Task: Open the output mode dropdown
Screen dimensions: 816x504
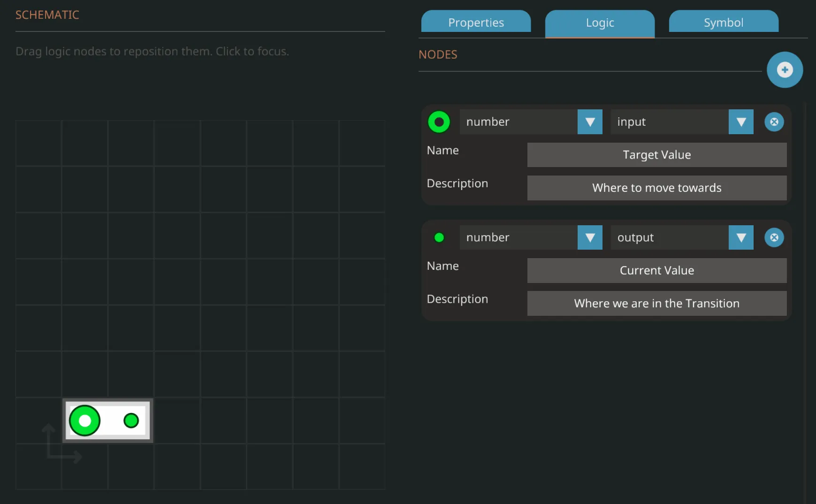Action: (740, 237)
